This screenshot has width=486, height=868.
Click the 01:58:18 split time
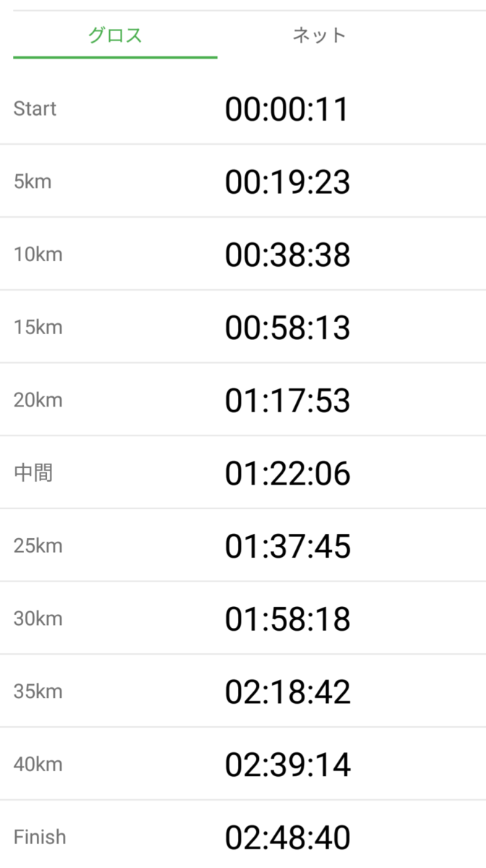coord(287,620)
